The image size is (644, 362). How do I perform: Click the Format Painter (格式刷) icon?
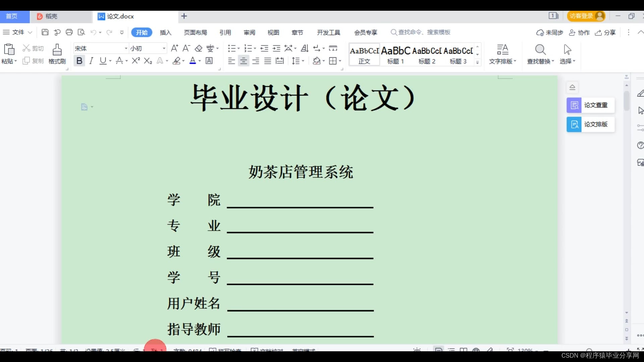coord(57,50)
